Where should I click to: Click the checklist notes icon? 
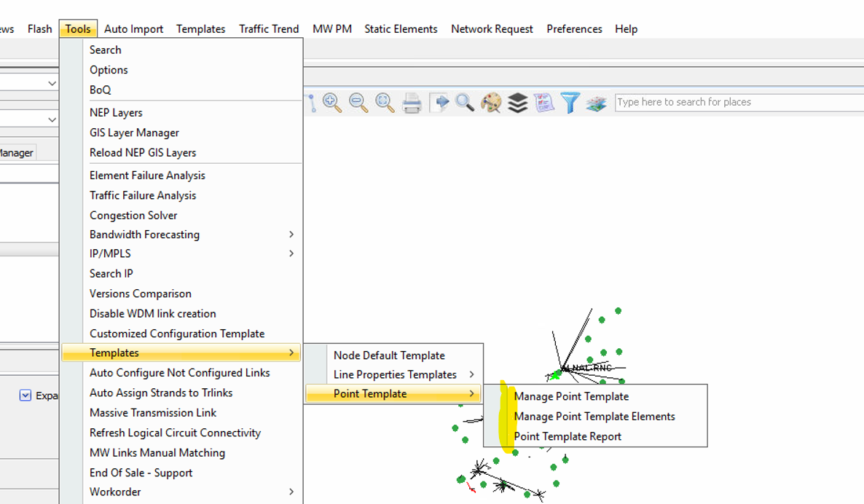(543, 103)
